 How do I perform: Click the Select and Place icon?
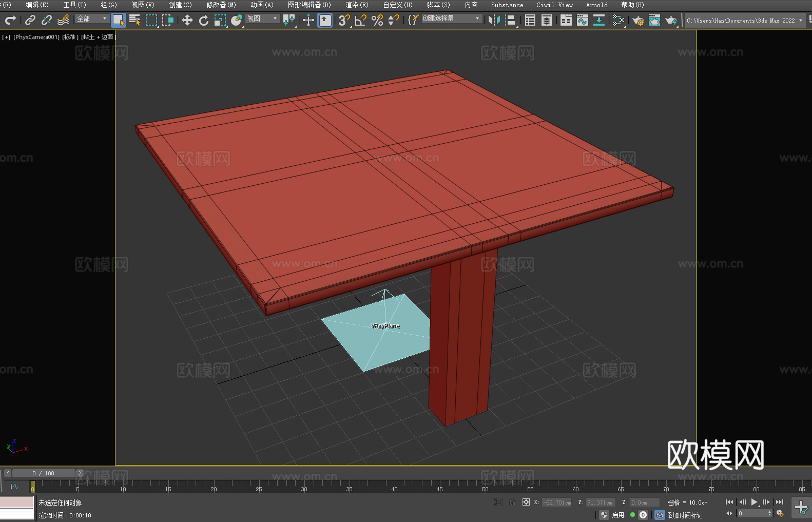tap(237, 20)
